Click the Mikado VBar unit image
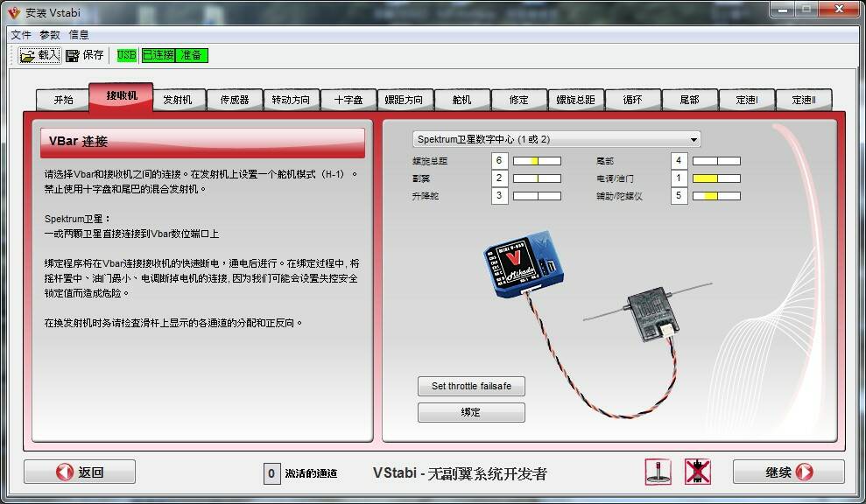The height and width of the screenshot is (504, 866). point(524,264)
